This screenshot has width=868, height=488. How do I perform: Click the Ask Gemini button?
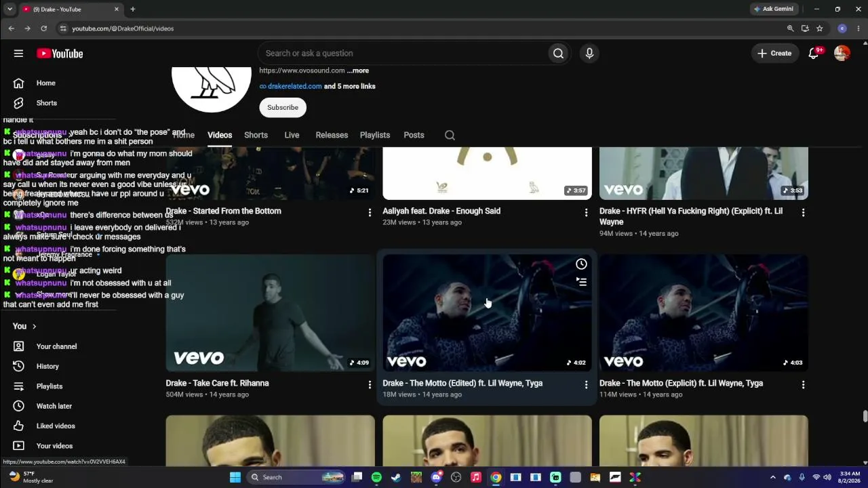773,9
